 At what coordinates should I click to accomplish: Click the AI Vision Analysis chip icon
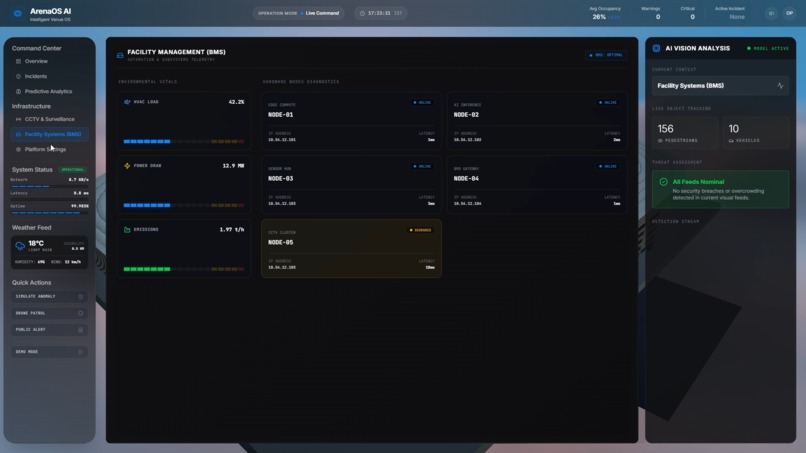coord(656,48)
